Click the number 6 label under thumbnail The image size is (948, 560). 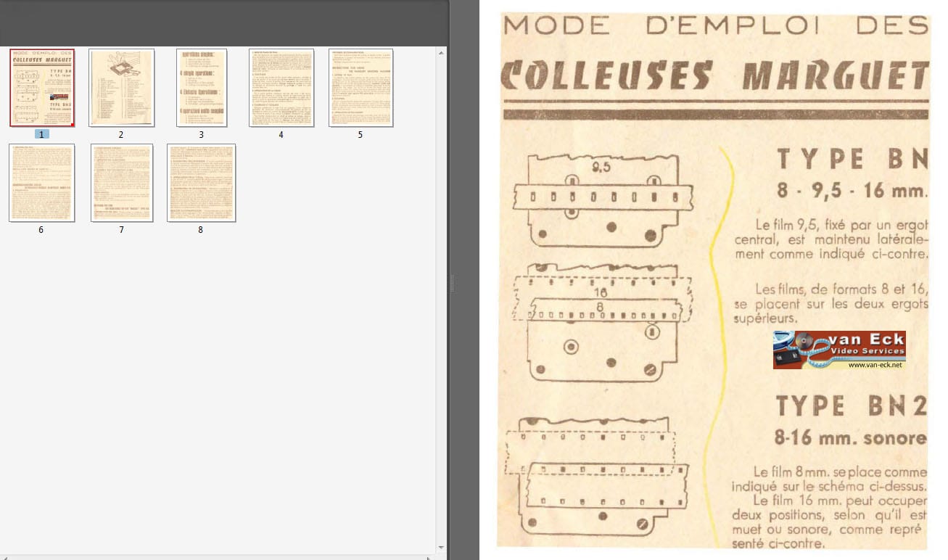tap(41, 230)
